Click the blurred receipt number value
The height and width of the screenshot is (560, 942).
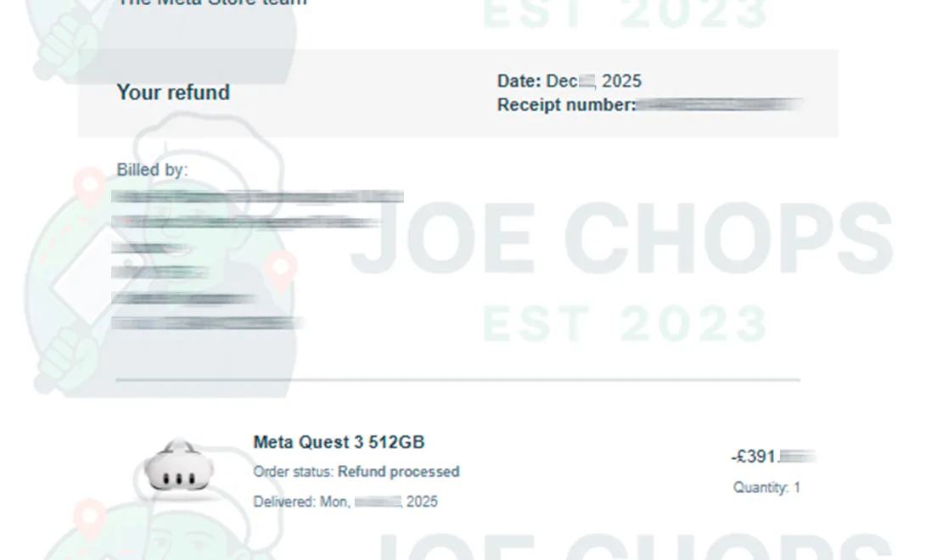[720, 105]
